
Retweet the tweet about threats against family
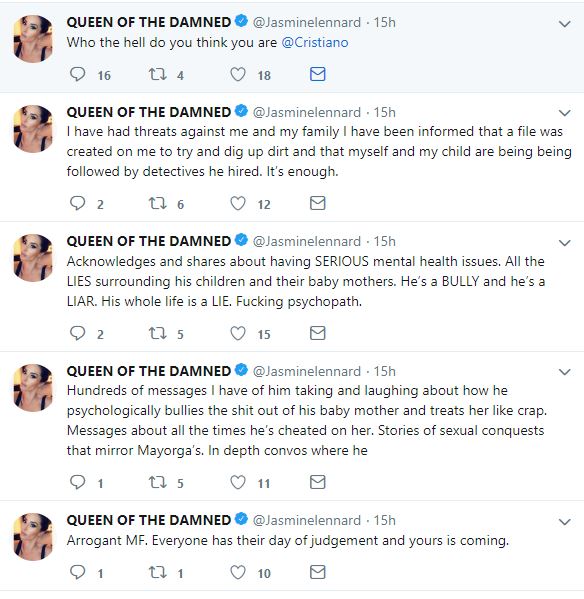click(x=157, y=203)
